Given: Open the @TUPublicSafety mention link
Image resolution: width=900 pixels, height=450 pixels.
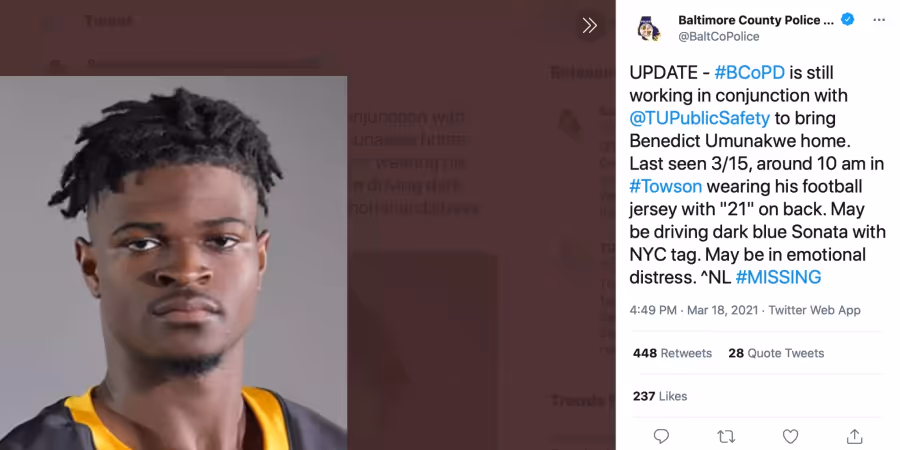Looking at the screenshot, I should [700, 118].
